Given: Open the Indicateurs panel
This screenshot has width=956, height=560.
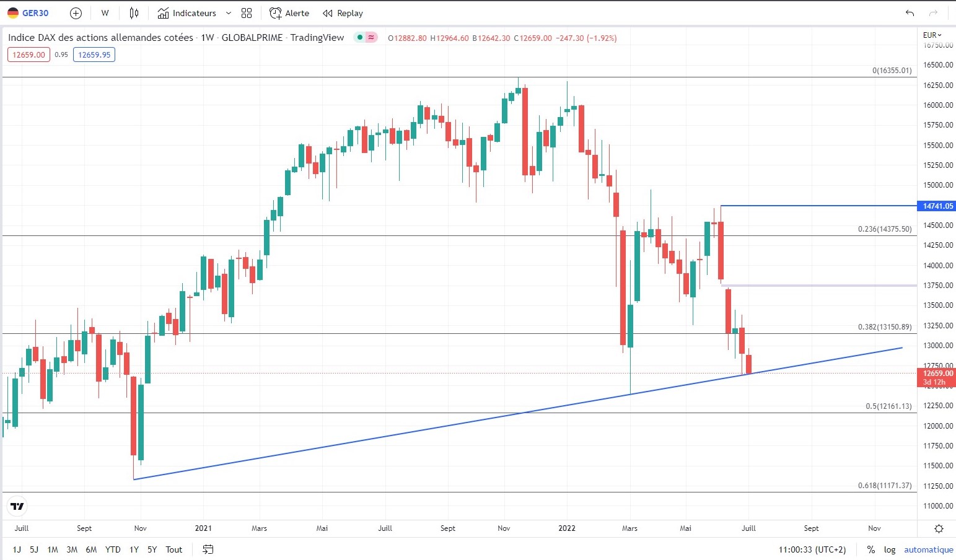Looking at the screenshot, I should (187, 13).
